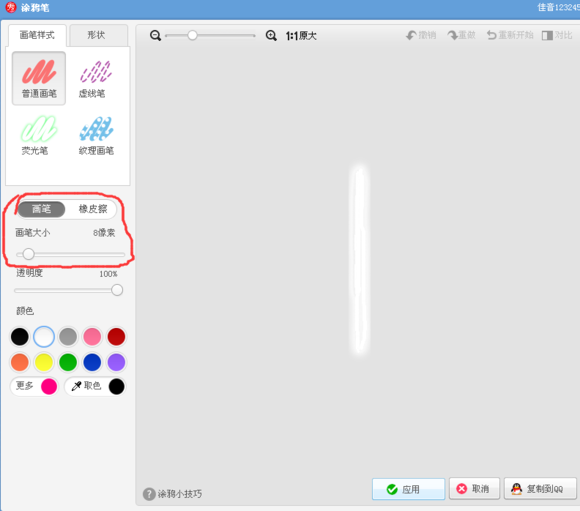Switch to the 形状 tab
This screenshot has height=511, width=580.
click(98, 35)
